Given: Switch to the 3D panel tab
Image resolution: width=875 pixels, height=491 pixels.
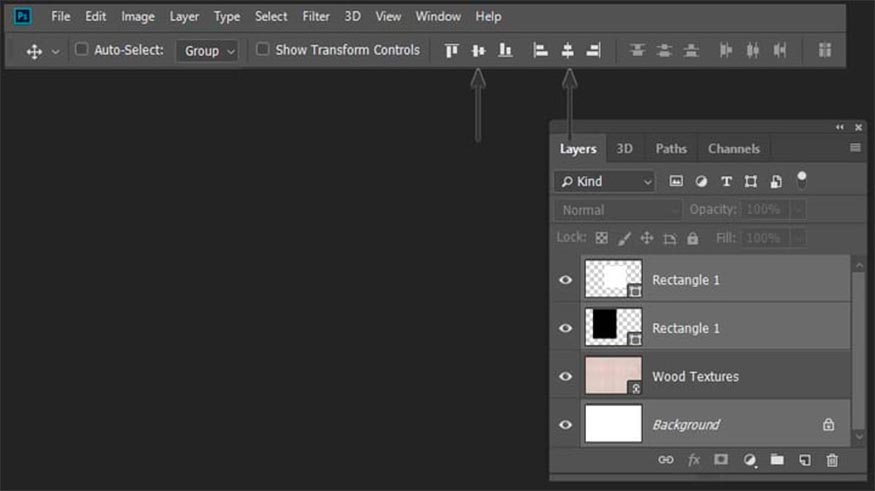Looking at the screenshot, I should [624, 149].
